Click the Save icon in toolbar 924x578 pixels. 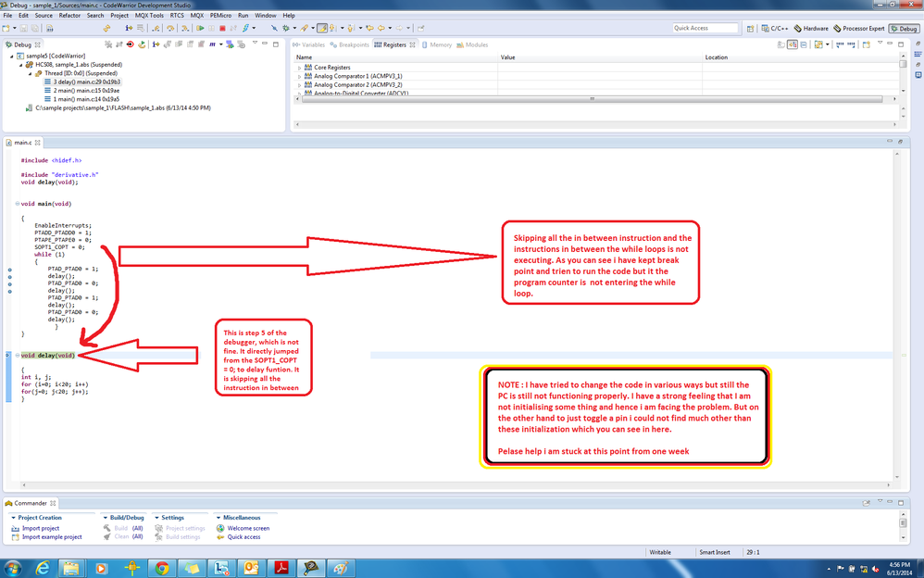23,28
